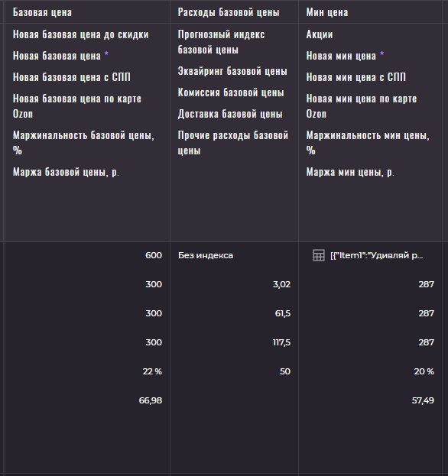Select the 57,49 min price margin value
Image resolution: width=448 pixels, height=476 pixels.
click(x=423, y=400)
